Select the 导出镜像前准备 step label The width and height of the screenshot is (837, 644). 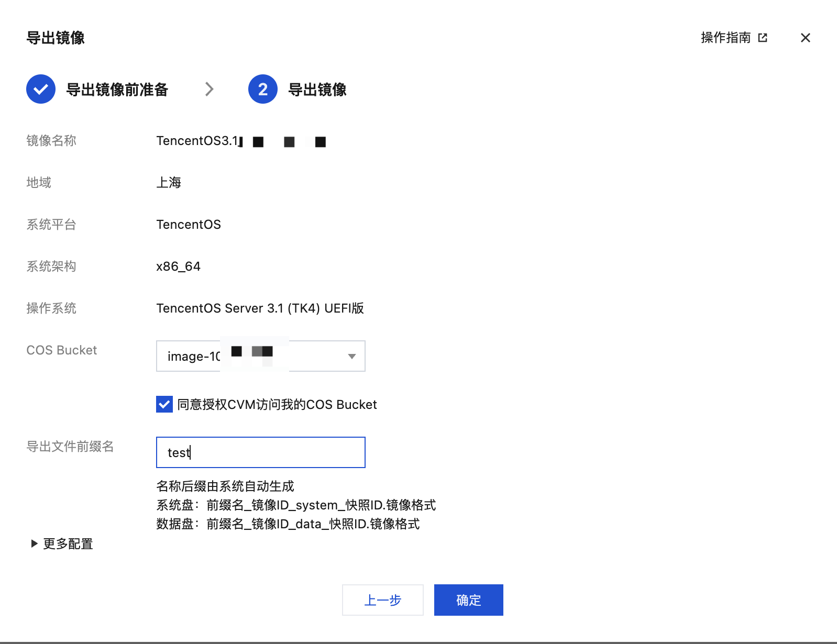click(x=117, y=90)
